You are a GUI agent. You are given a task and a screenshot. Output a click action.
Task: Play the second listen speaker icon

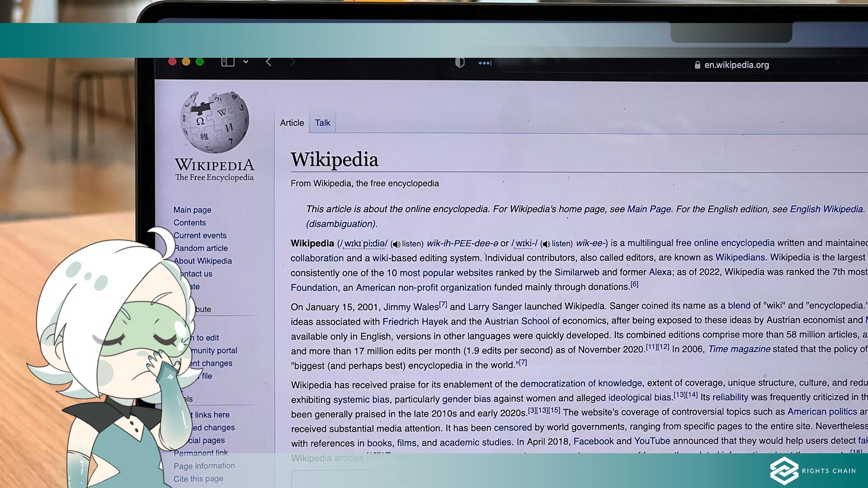click(546, 244)
